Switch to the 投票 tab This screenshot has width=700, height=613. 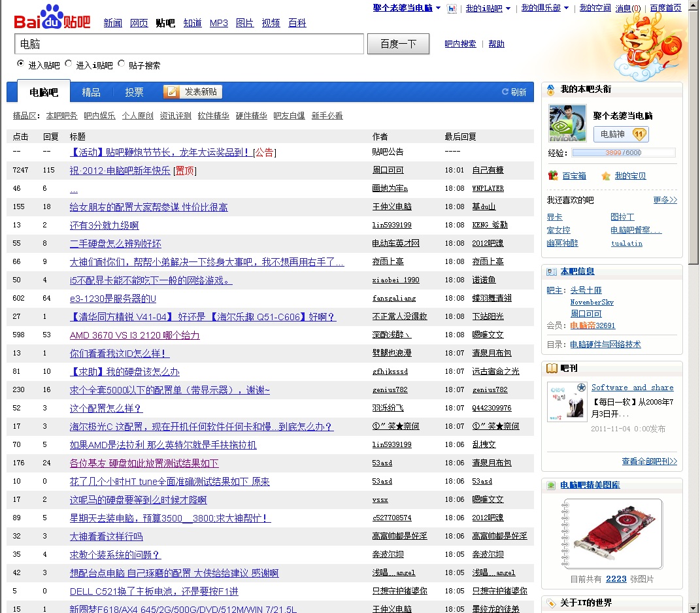(134, 92)
